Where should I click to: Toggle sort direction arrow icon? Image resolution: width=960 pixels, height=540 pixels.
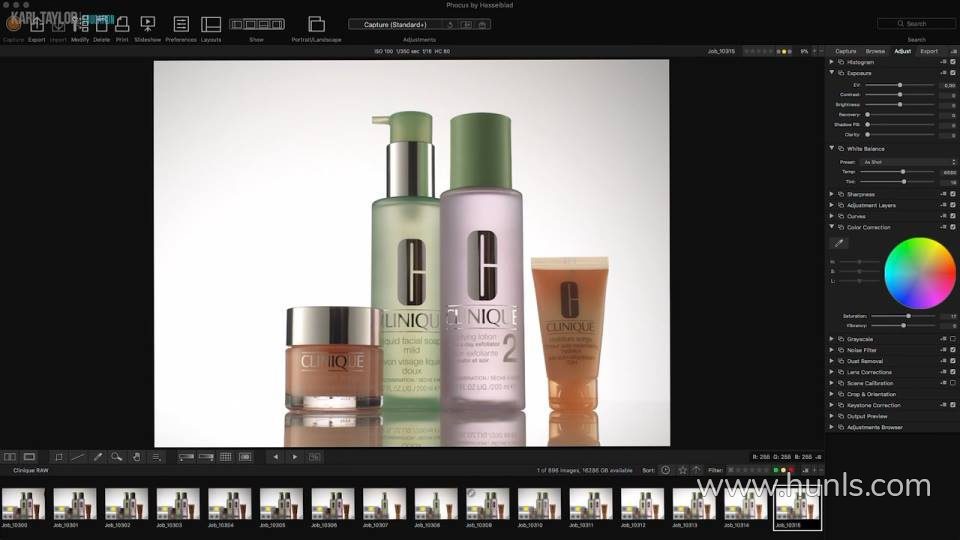[x=697, y=470]
